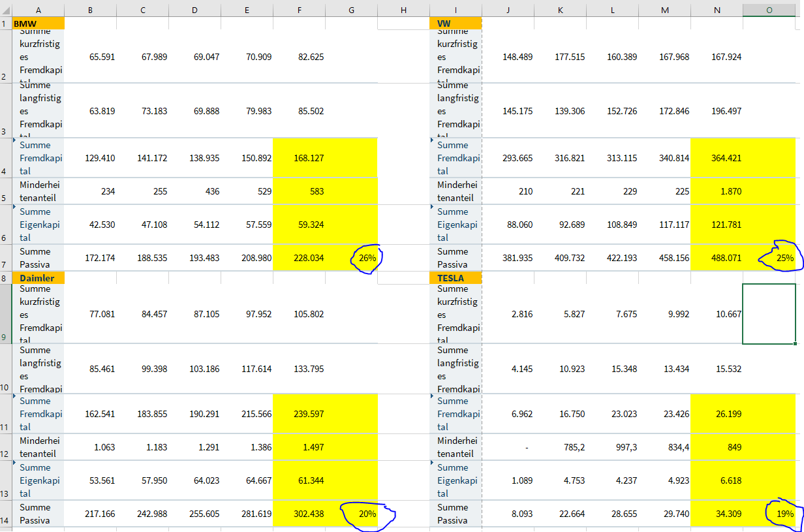Select VW Summe Eigenkapital label cell

[x=456, y=225]
